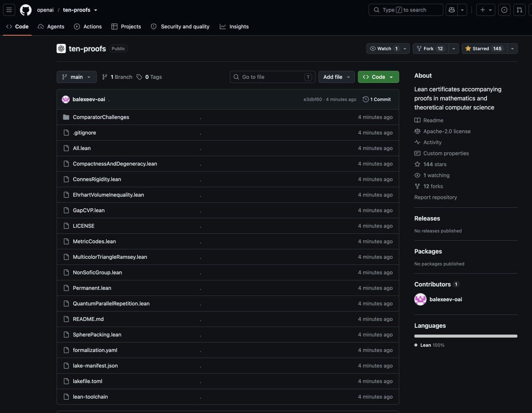532x413 pixels.
Task: Open the create new plus dropdown
Action: (x=486, y=10)
